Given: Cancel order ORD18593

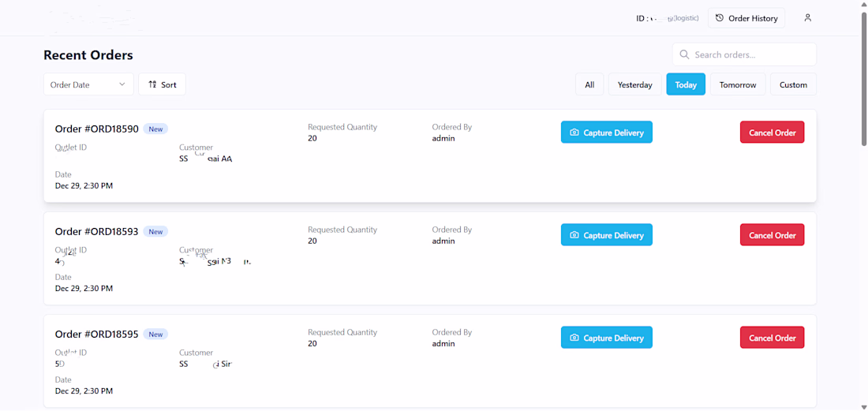Looking at the screenshot, I should [x=772, y=235].
